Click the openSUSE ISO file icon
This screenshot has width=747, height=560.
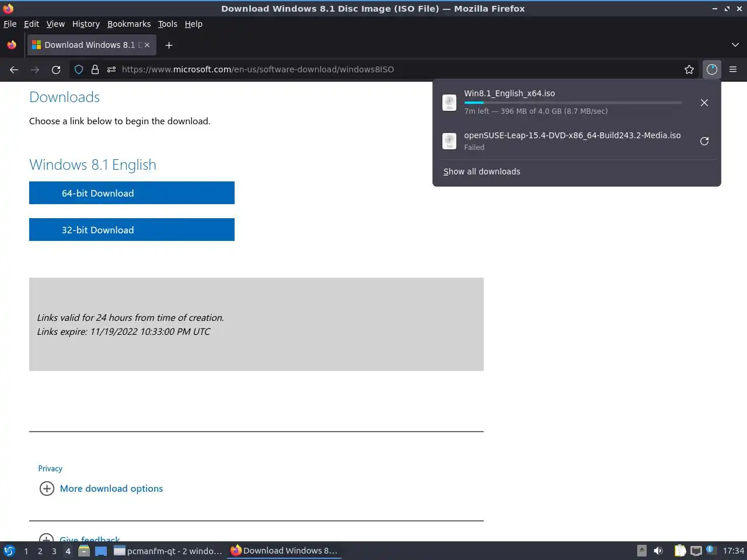tap(449, 141)
